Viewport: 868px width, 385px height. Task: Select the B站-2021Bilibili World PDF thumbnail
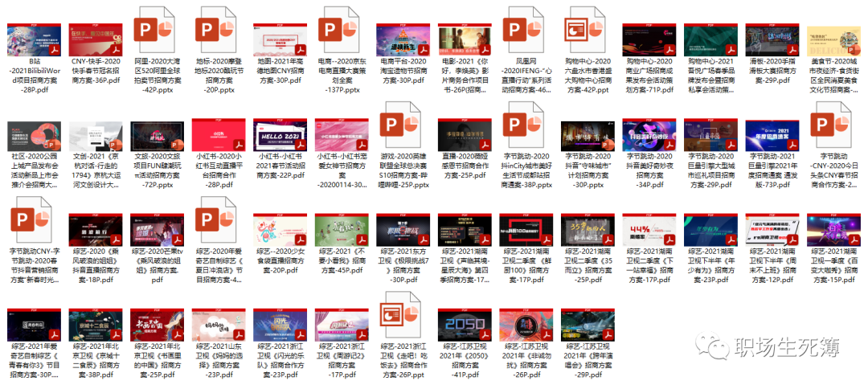(x=35, y=40)
